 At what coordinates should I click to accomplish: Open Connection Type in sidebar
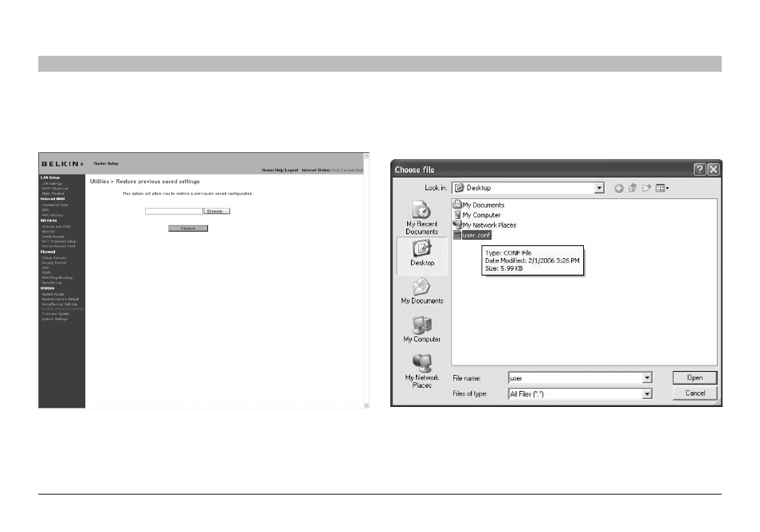pos(55,205)
